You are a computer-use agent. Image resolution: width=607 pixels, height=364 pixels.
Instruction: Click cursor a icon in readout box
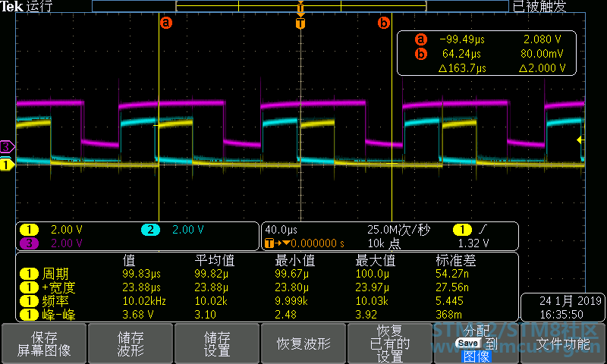pos(421,39)
